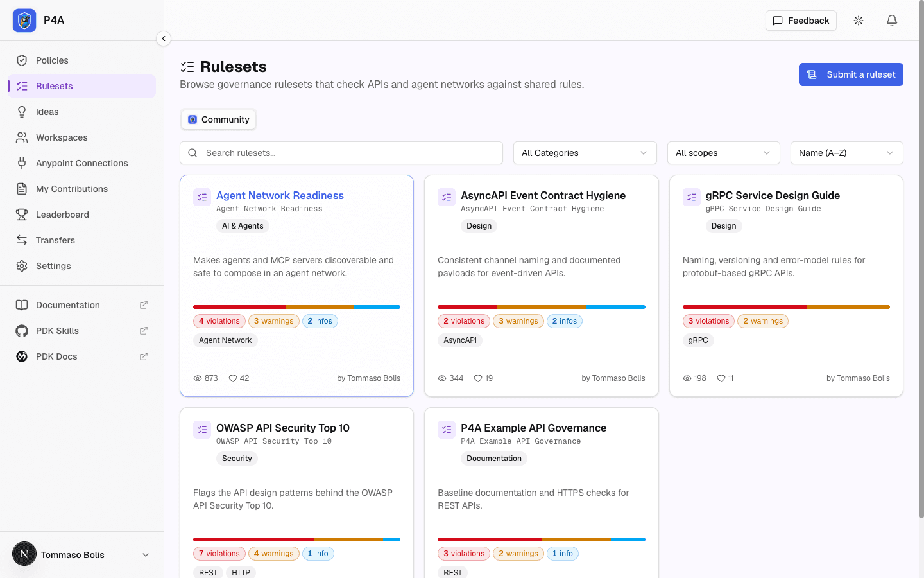This screenshot has width=924, height=578.
Task: Click the Search rulesets input field
Action: click(x=341, y=153)
